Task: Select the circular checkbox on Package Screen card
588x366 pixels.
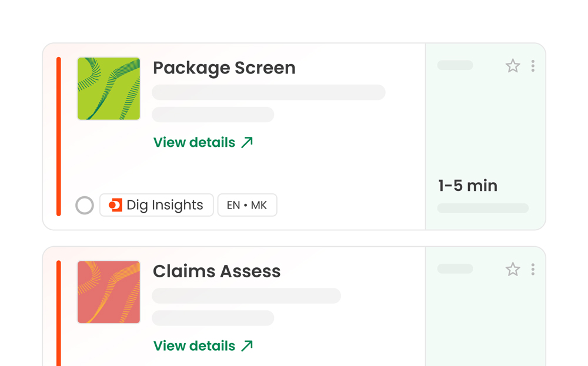Action: 85,205
